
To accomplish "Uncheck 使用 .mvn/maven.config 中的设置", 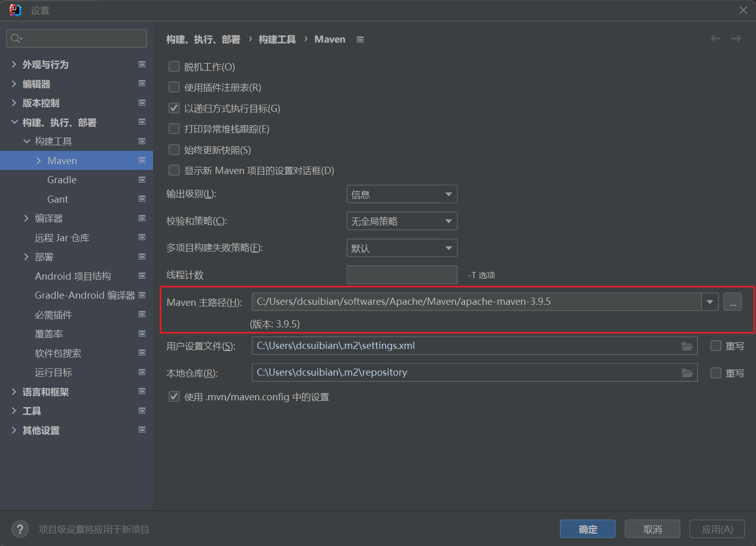I will click(174, 397).
